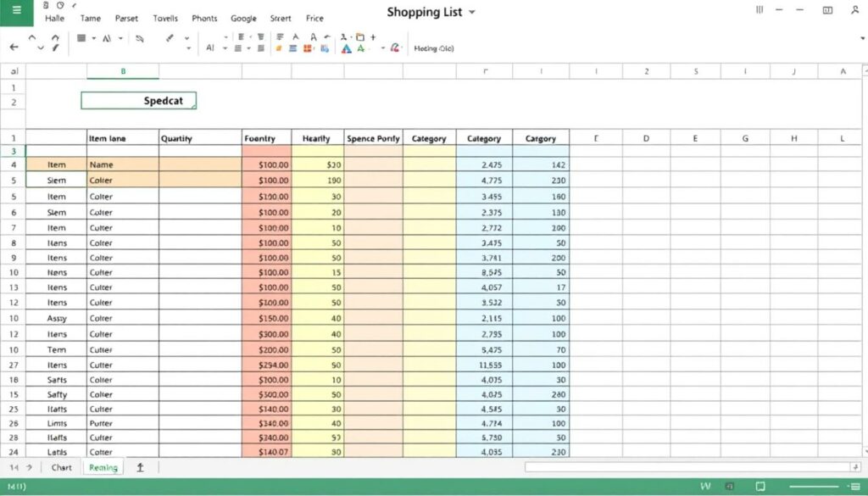Select the Limis cell
The image size is (868, 496).
click(x=57, y=423)
